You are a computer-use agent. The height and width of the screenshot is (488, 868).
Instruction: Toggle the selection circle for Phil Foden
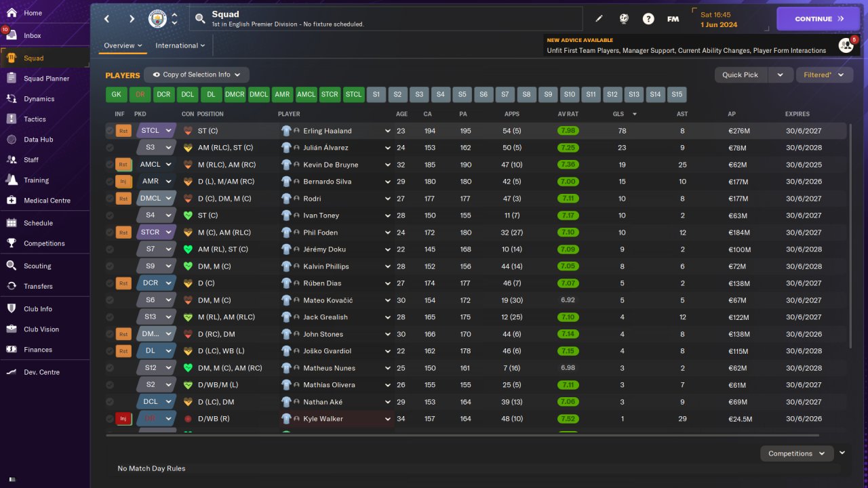[x=110, y=232]
